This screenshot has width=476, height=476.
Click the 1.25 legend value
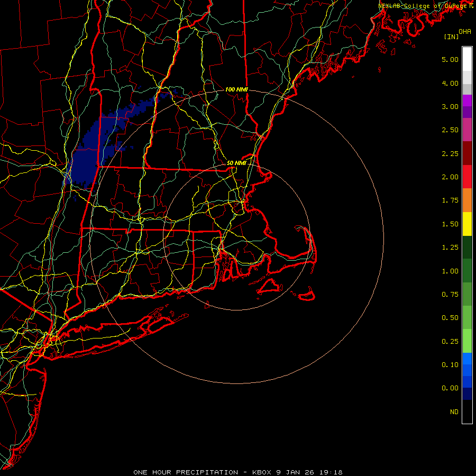click(450, 248)
